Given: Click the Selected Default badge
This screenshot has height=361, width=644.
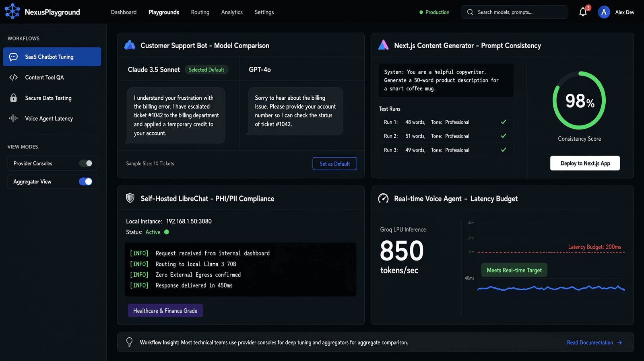Looking at the screenshot, I should coord(206,70).
